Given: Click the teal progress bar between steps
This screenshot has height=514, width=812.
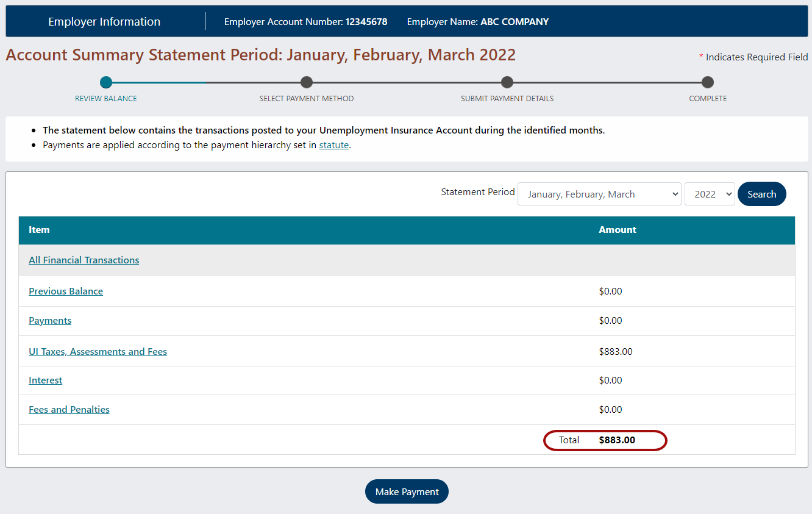Looking at the screenshot, I should click(158, 82).
